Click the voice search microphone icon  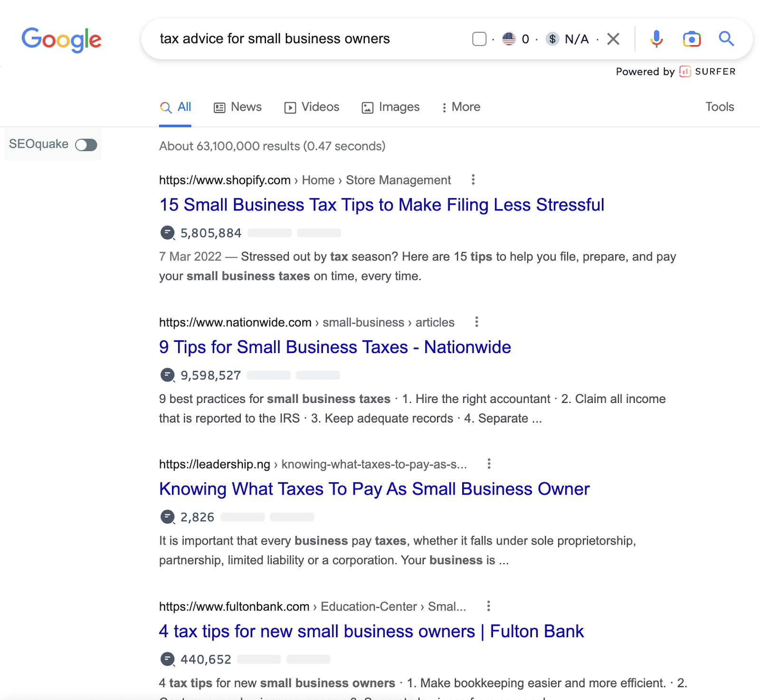click(x=656, y=38)
